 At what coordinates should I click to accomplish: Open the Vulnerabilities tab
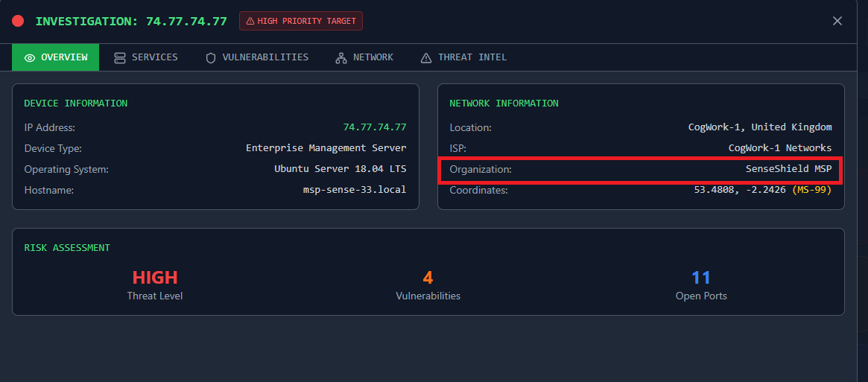click(x=264, y=57)
